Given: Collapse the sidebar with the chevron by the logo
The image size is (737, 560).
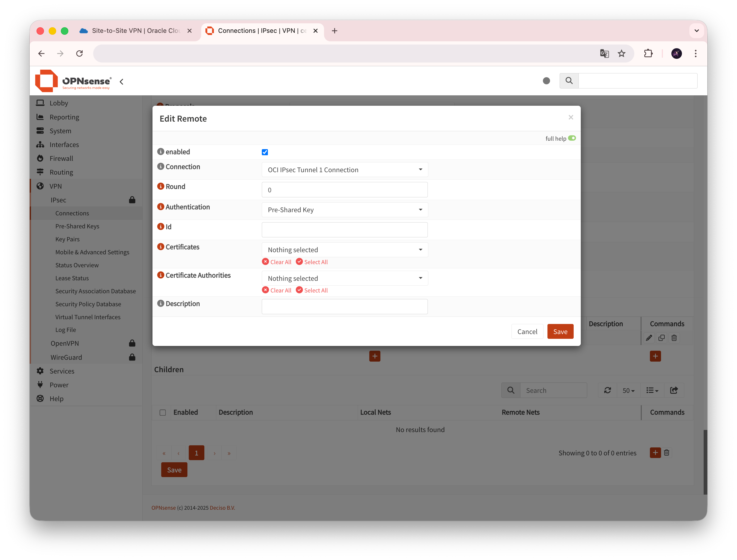Looking at the screenshot, I should pos(122,82).
